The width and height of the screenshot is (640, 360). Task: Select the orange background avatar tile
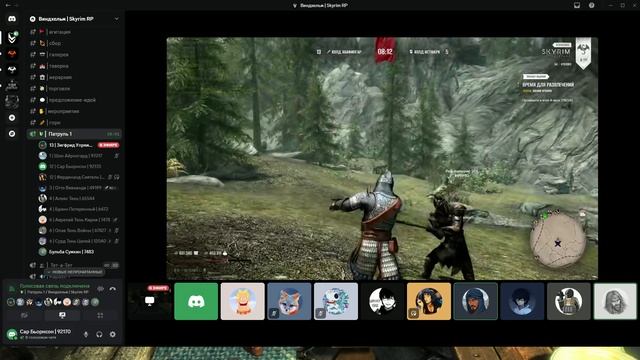click(429, 301)
